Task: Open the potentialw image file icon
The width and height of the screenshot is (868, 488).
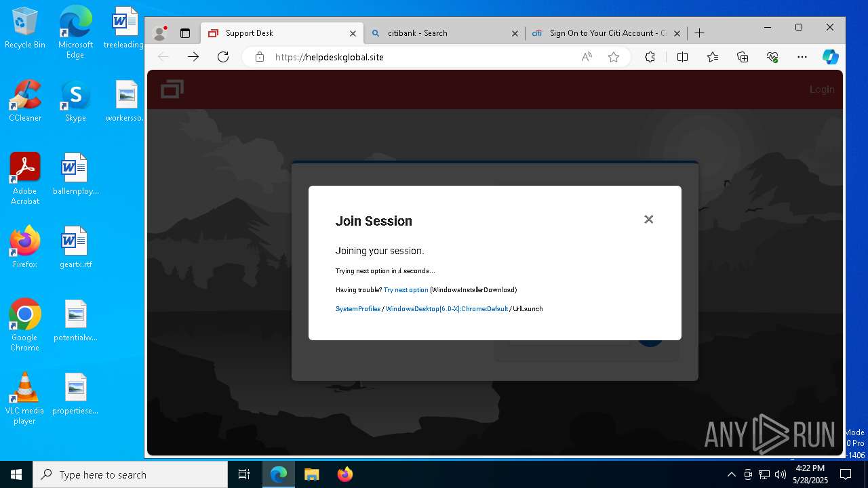Action: pyautogui.click(x=75, y=321)
